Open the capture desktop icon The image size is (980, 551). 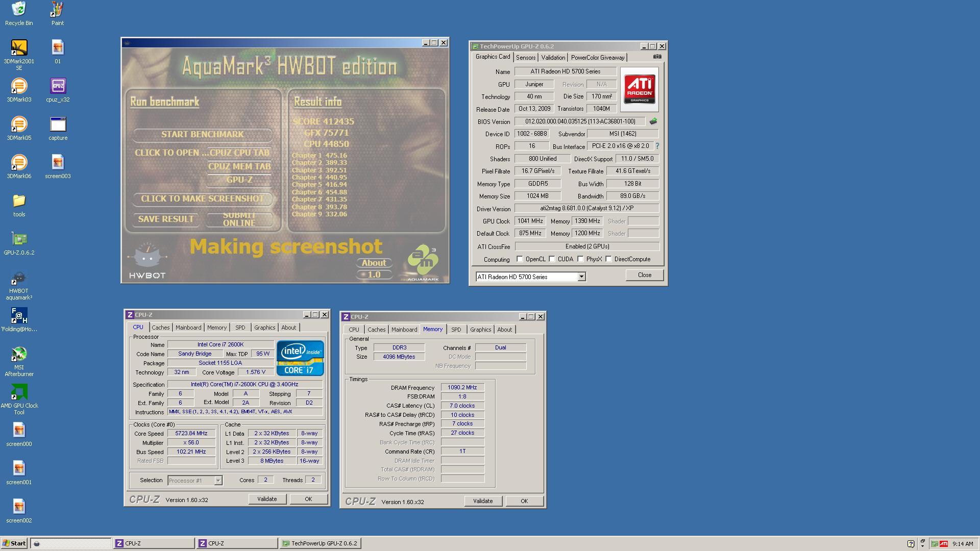click(x=58, y=128)
